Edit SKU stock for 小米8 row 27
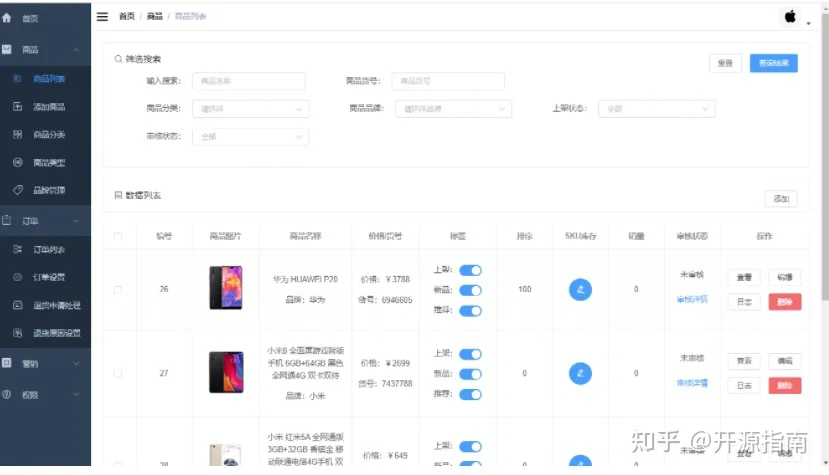 click(580, 373)
